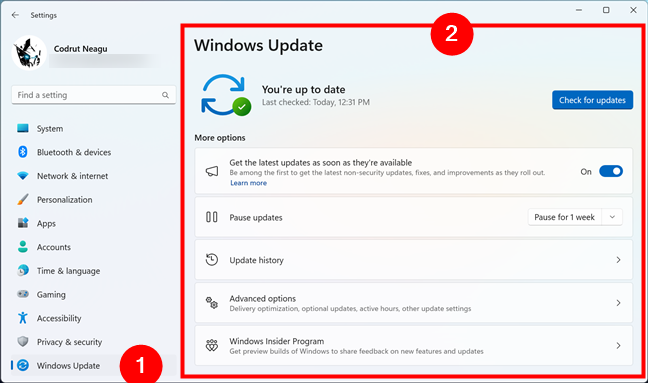
Task: Open Bluetooth & devices category
Action: click(x=94, y=152)
